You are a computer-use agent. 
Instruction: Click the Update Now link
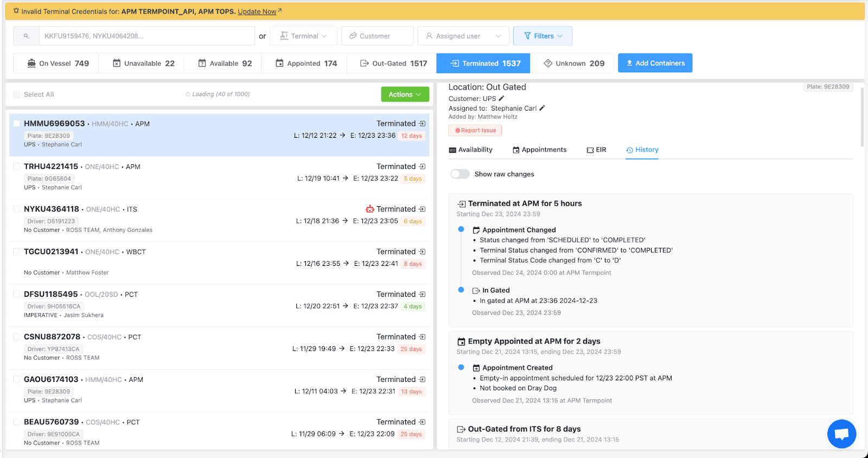click(x=257, y=11)
